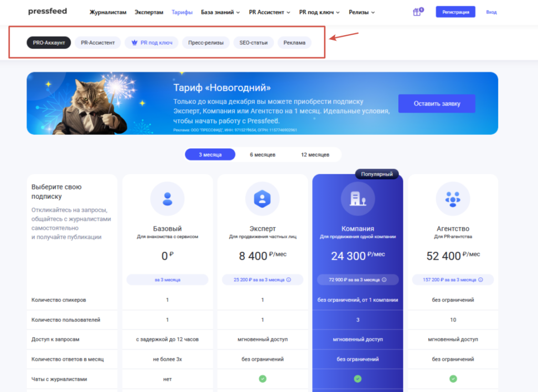Select the Реклама tab
Image resolution: width=538 pixels, height=392 pixels.
(x=294, y=43)
